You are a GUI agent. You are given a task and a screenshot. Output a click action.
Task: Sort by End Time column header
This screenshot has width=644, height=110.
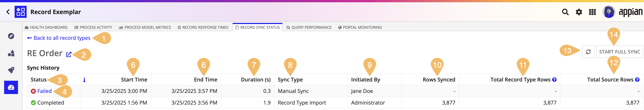[x=205, y=79]
